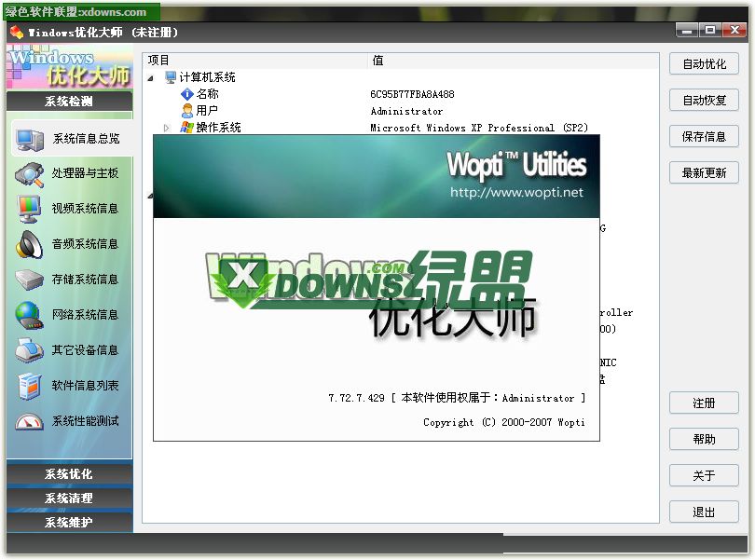The height and width of the screenshot is (560, 755).
Task: Click the 用户 person icon
Action: 186,111
